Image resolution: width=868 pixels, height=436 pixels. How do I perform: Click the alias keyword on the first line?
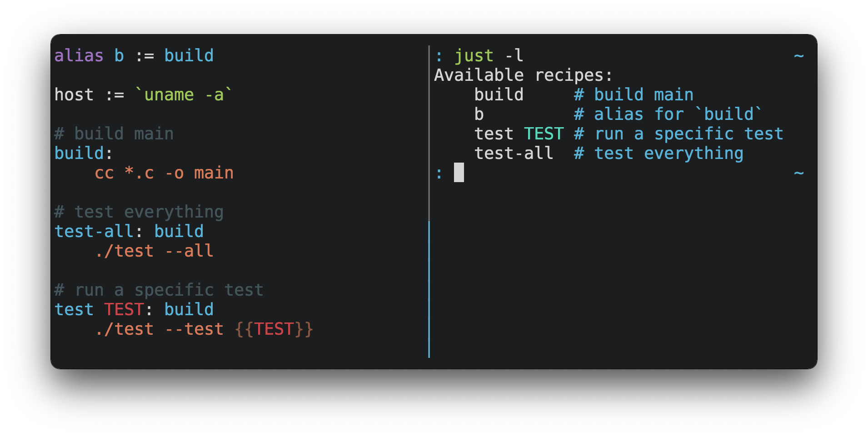click(79, 56)
